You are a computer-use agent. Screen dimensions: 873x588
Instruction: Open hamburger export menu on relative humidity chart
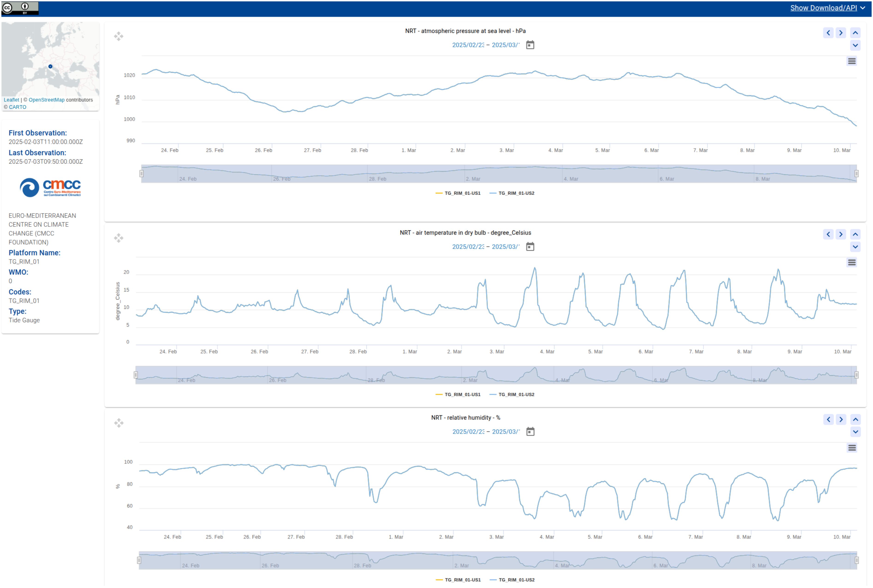[852, 448]
